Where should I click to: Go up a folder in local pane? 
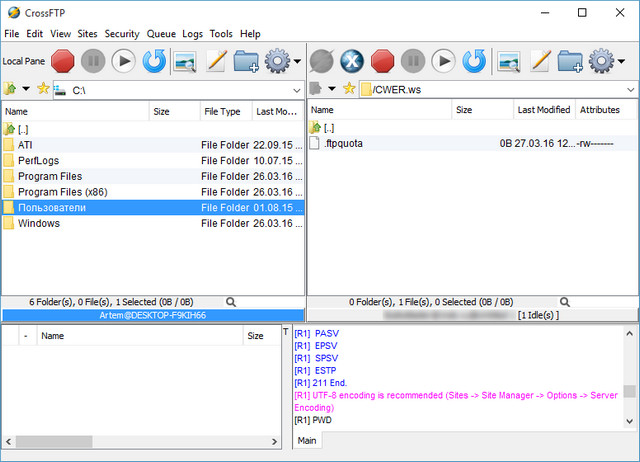[x=10, y=88]
